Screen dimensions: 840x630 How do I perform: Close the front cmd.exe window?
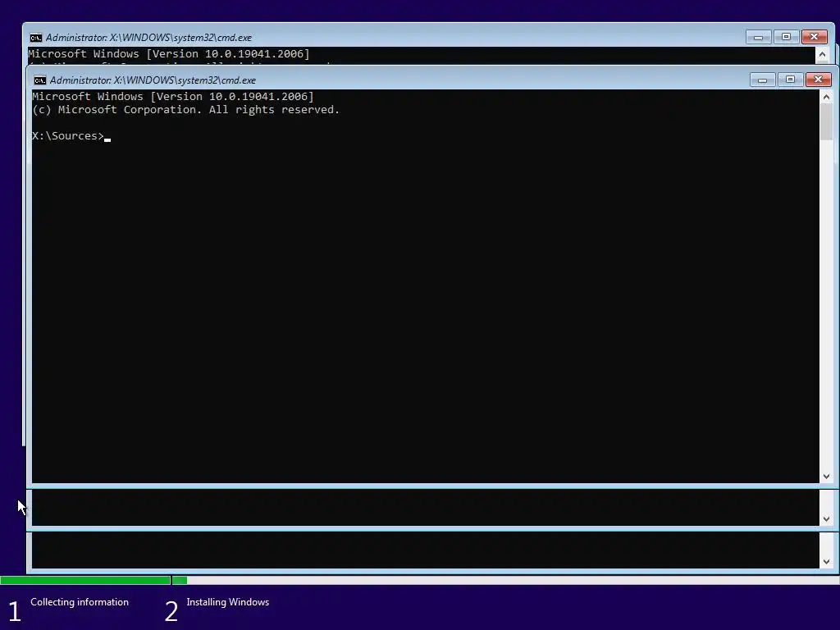(x=818, y=80)
